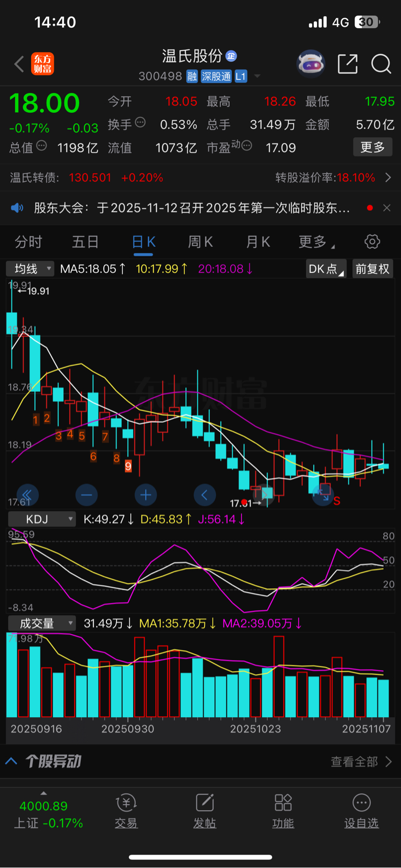Open chart settings gear icon

pyautogui.click(x=372, y=242)
